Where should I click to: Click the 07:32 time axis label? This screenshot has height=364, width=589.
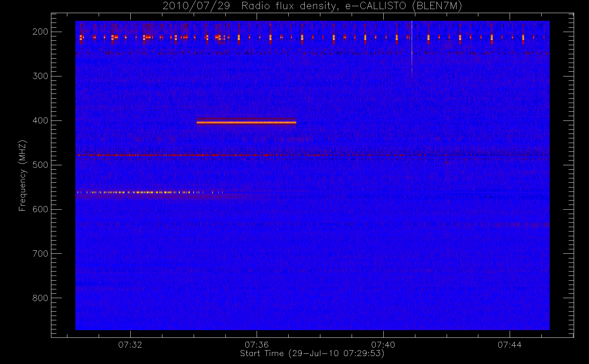(x=130, y=345)
